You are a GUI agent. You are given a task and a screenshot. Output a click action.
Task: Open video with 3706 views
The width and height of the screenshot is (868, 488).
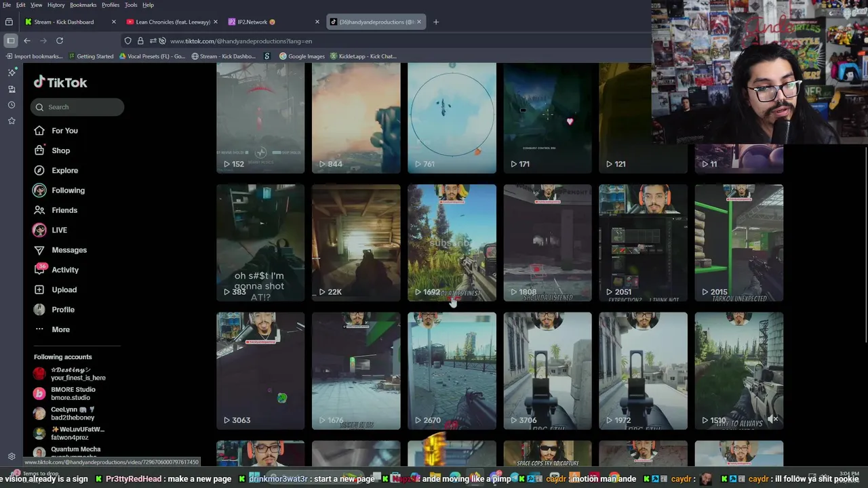(547, 371)
